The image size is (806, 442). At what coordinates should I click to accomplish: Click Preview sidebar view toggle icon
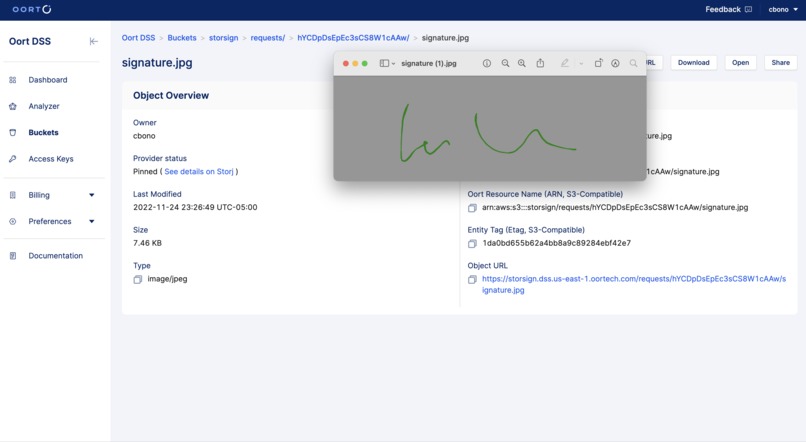[384, 63]
